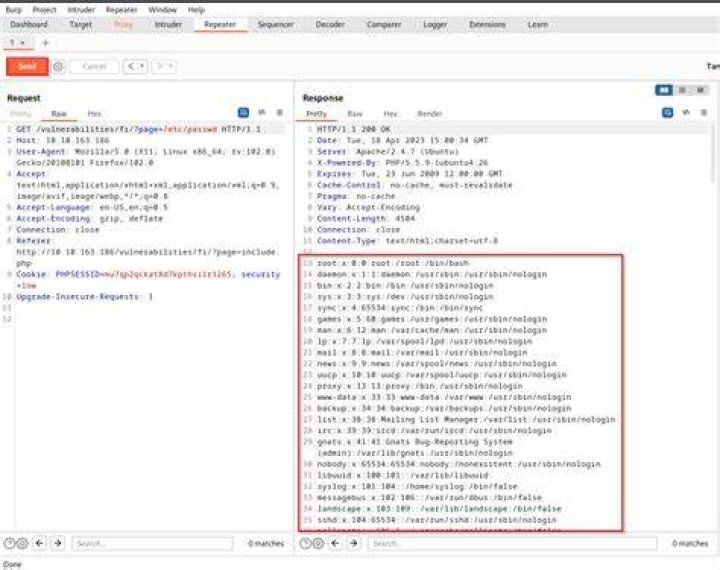
Task: Switch to the Learn tab
Action: [x=538, y=24]
